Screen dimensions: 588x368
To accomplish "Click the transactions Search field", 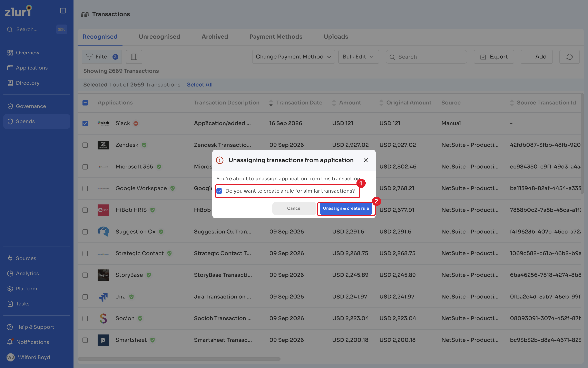I will pyautogui.click(x=426, y=57).
